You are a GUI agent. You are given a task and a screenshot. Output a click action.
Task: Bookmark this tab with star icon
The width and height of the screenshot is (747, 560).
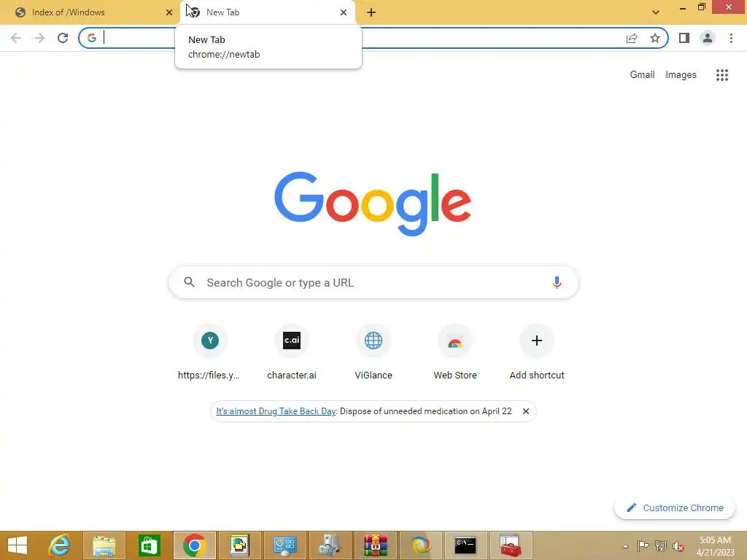click(x=655, y=38)
